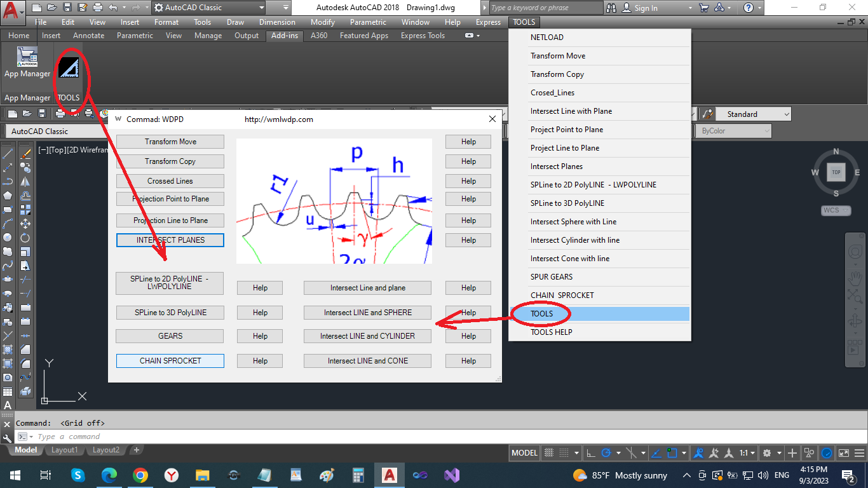The width and height of the screenshot is (868, 488).
Task: Select the Polygon draw tool
Action: click(8, 195)
